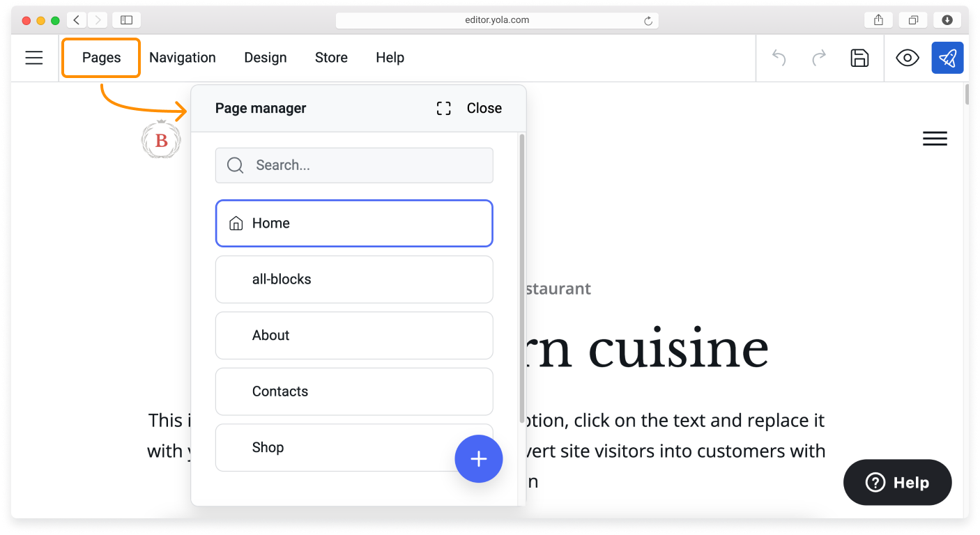Save the site with floppy disk icon
The width and height of the screenshot is (980, 535).
click(x=859, y=58)
